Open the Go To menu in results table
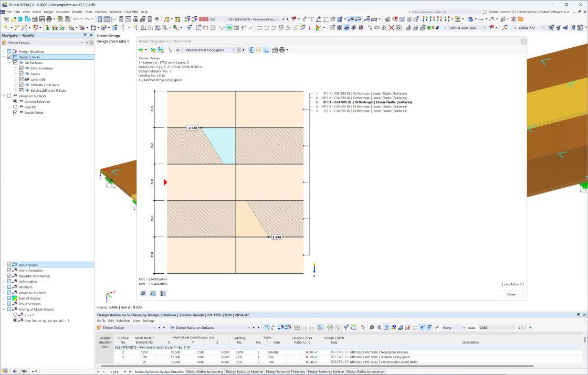 coord(101,320)
